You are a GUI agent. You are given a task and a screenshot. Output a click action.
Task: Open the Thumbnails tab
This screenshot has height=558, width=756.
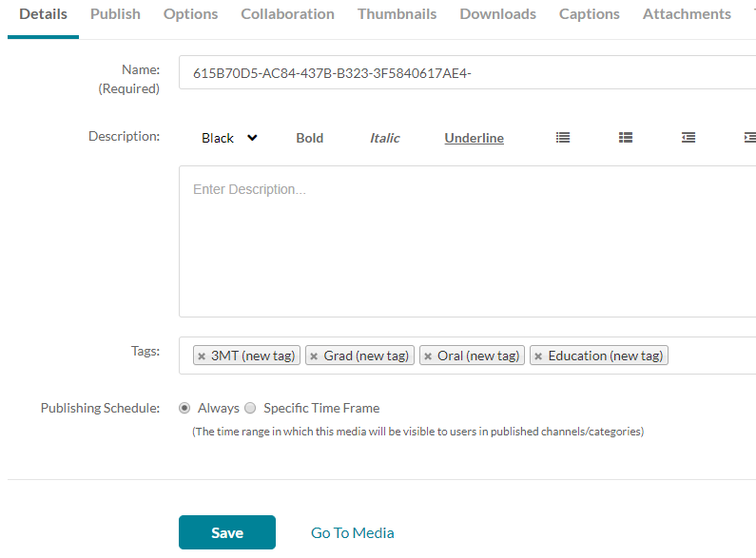(397, 14)
